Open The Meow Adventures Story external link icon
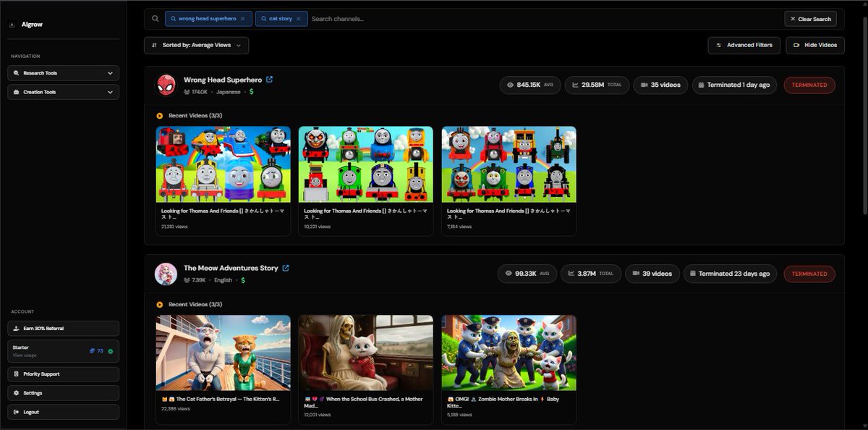Screen dimensions: 868x430 [x=286, y=268]
